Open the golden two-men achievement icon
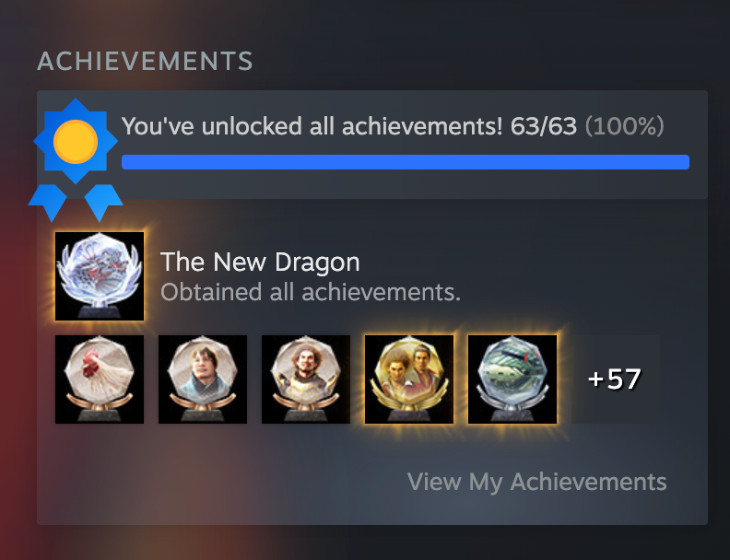Viewport: 730px width, 560px height. [x=409, y=379]
